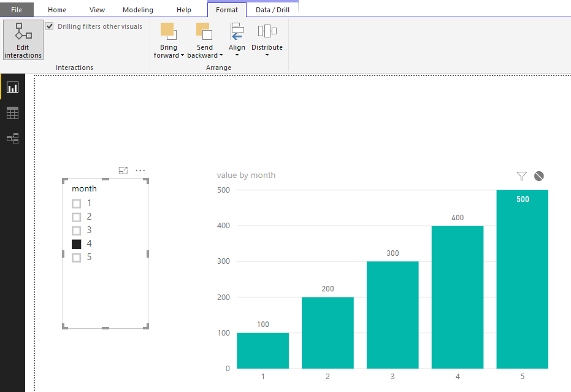Check month 1 in slicer

(77, 203)
